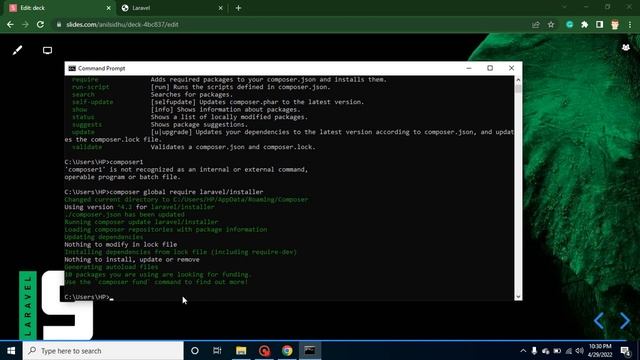Viewport: 640px width, 360px height.
Task: Open the slide editor pencil tool
Action: 17,50
